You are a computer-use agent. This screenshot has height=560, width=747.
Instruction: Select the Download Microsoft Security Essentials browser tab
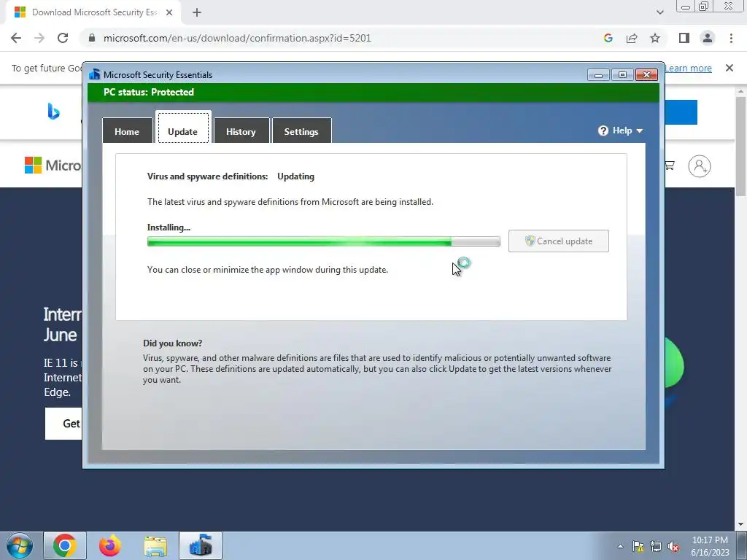coord(93,12)
